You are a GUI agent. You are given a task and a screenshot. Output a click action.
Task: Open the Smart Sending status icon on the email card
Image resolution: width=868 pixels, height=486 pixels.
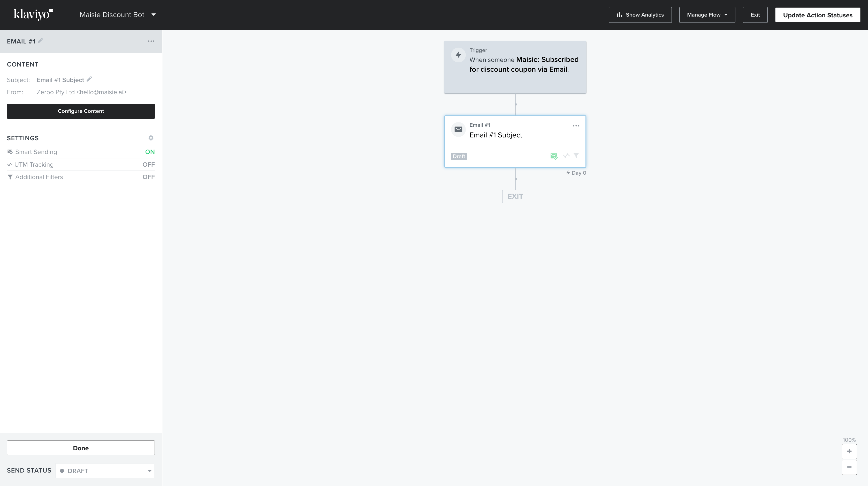point(554,156)
